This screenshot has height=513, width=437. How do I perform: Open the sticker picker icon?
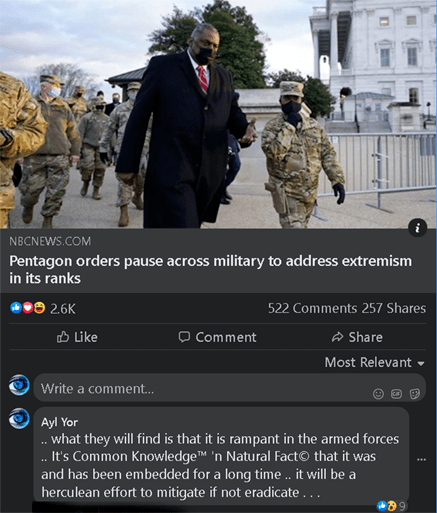tap(415, 394)
